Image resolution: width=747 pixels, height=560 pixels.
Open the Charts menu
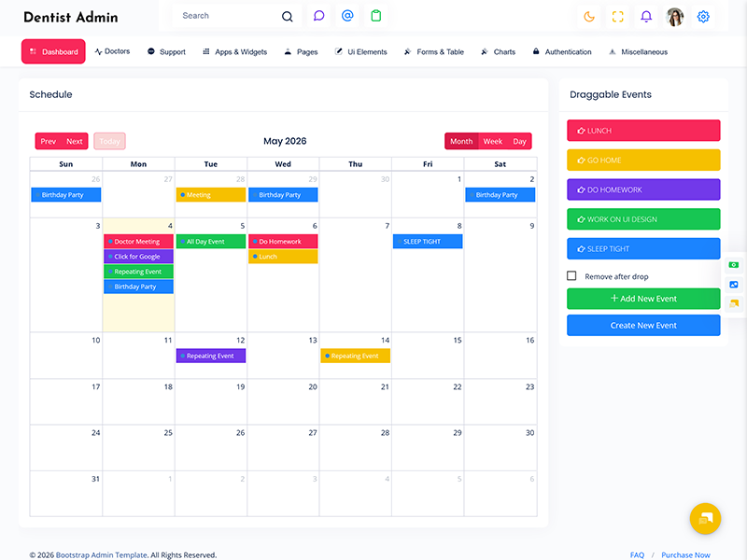pyautogui.click(x=498, y=51)
